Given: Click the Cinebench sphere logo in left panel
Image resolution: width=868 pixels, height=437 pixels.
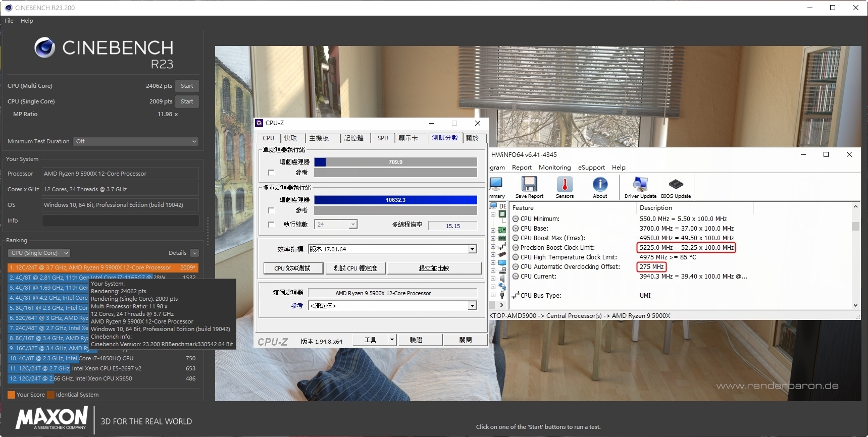Looking at the screenshot, I should click(45, 48).
